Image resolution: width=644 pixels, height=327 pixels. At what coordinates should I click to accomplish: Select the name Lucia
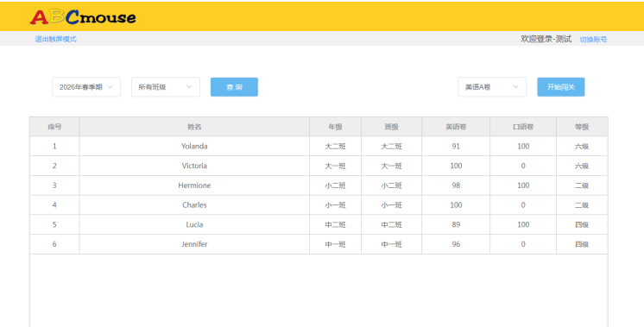[x=194, y=224]
